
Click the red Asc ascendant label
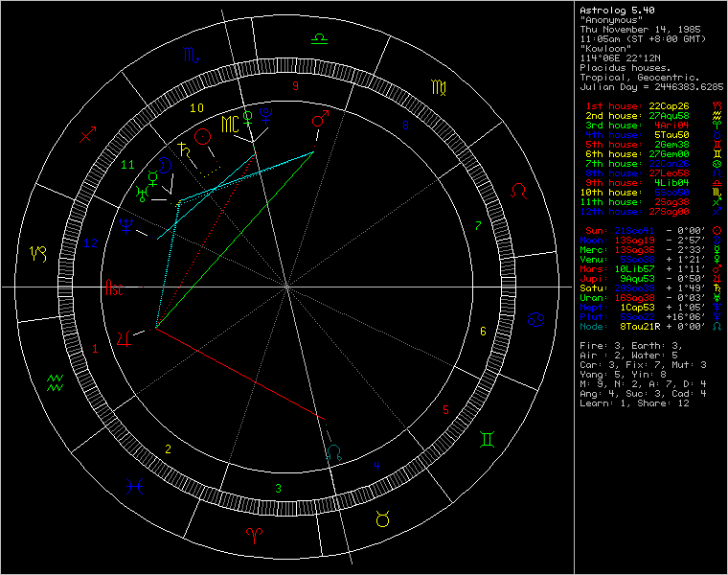(x=114, y=287)
